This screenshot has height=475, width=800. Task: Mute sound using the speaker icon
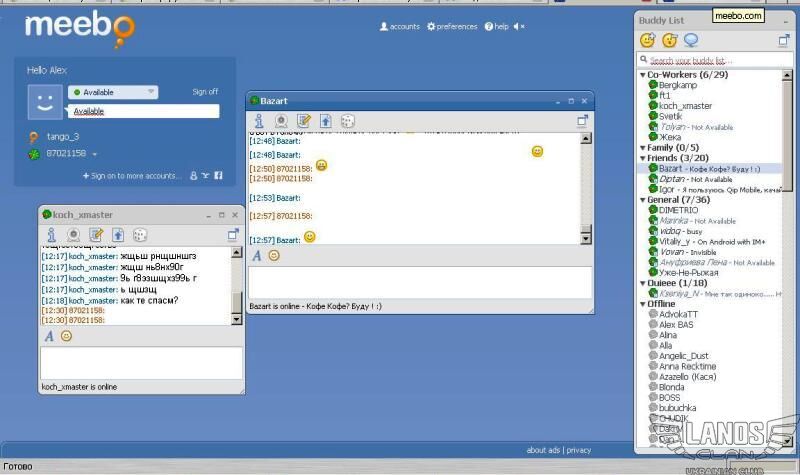coord(518,27)
